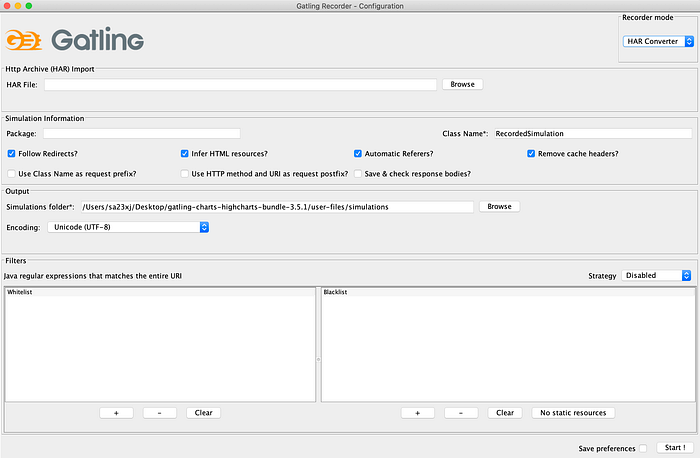This screenshot has width=700, height=458.
Task: Click the Whitelist column header
Action: pos(160,292)
